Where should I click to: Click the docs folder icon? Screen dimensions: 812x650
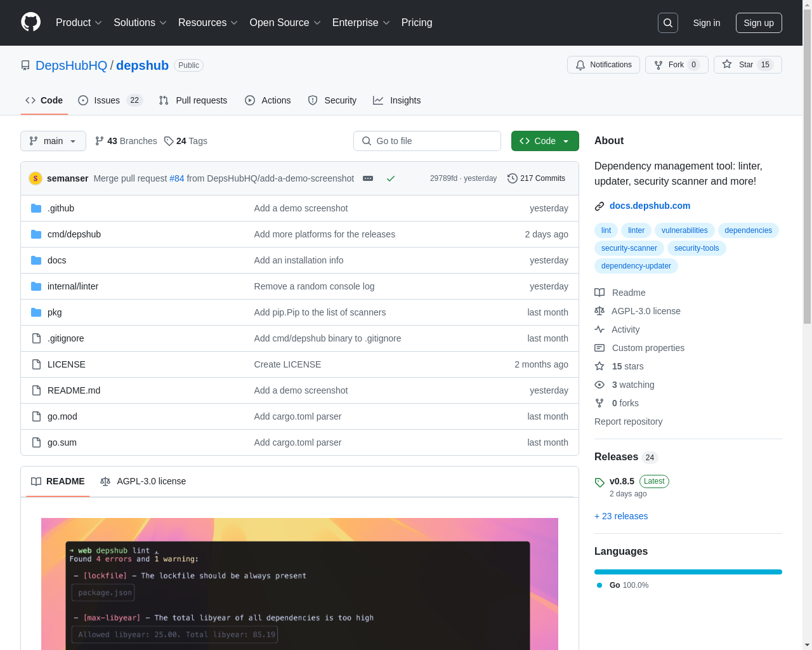pos(36,260)
